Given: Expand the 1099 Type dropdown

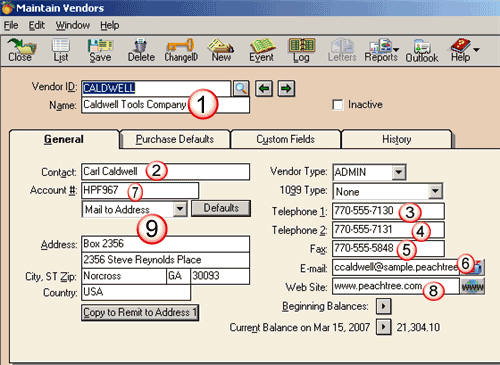Looking at the screenshot, I should [435, 191].
